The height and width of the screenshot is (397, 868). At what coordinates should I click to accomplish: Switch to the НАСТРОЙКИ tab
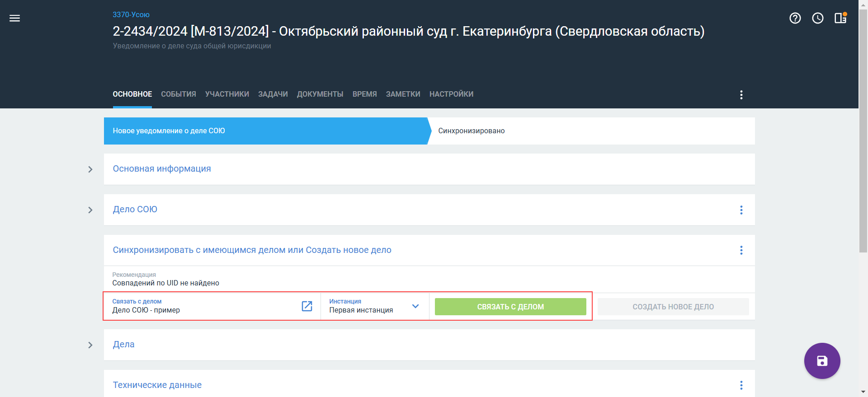451,94
